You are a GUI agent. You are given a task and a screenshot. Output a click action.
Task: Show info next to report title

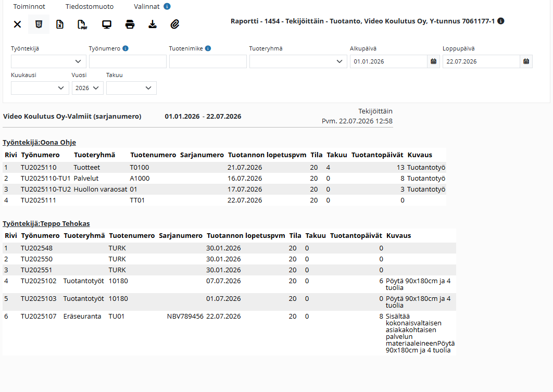(x=501, y=21)
